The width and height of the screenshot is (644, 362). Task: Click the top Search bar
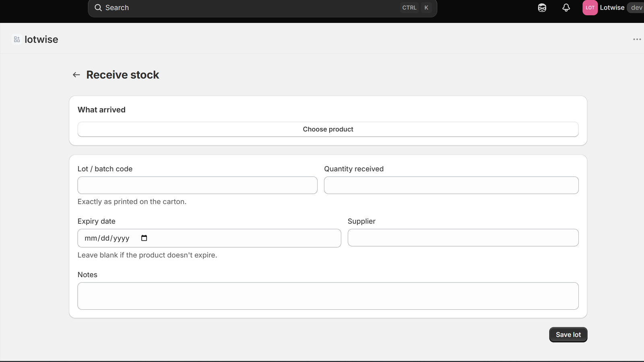click(x=262, y=8)
